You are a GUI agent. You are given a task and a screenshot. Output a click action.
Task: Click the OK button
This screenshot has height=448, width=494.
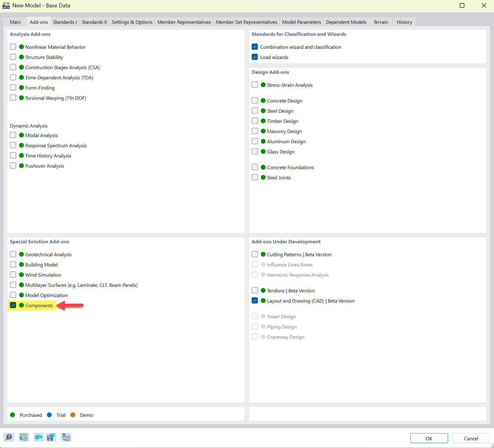coord(429,438)
